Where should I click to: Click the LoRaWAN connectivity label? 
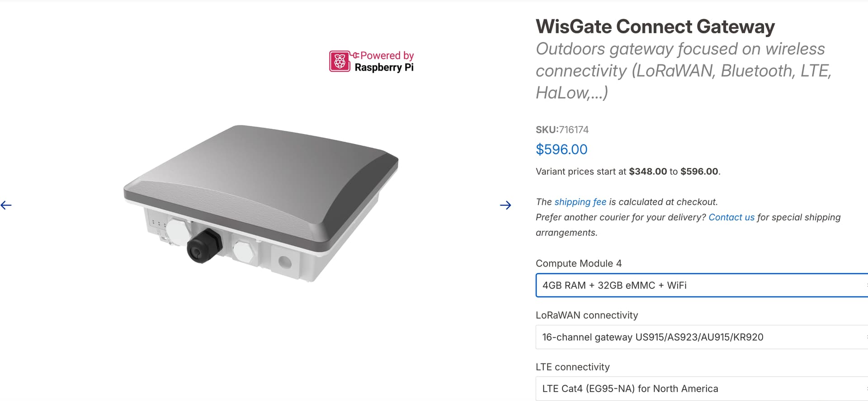[586, 315]
